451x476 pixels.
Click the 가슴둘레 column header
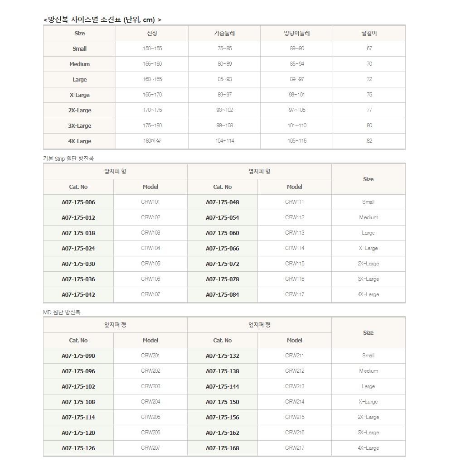coord(224,34)
